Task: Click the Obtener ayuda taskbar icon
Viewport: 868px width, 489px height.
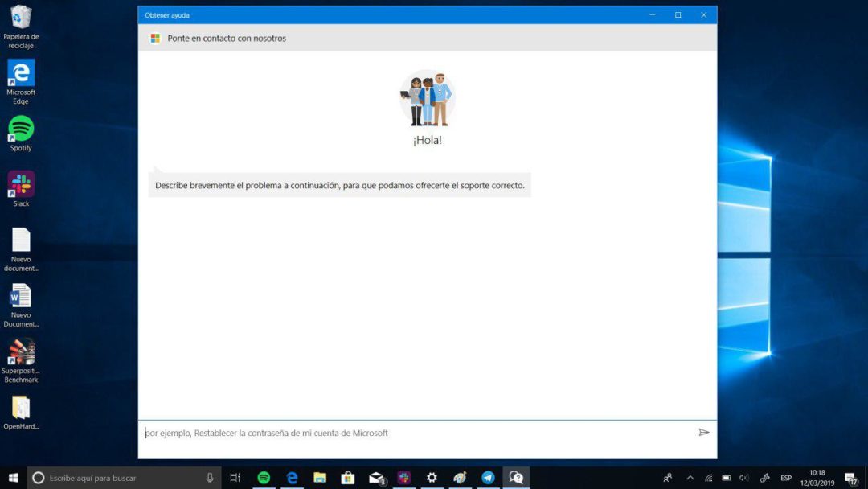Action: point(516,478)
